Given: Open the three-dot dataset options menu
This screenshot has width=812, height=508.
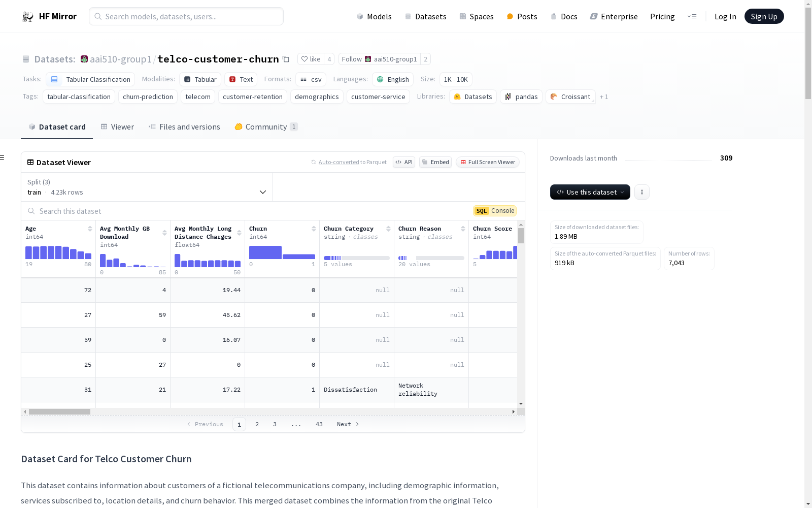Looking at the screenshot, I should (x=642, y=192).
